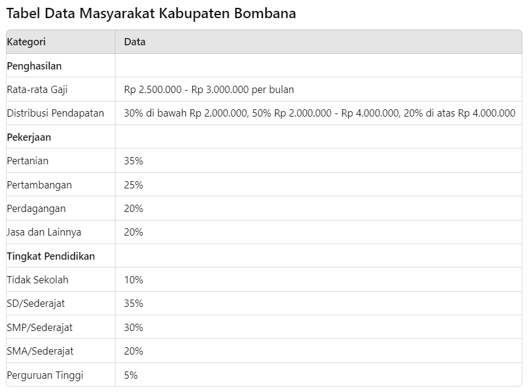The width and height of the screenshot is (532, 392).
Task: Click the SMA/Sederajat row label
Action: tap(40, 351)
